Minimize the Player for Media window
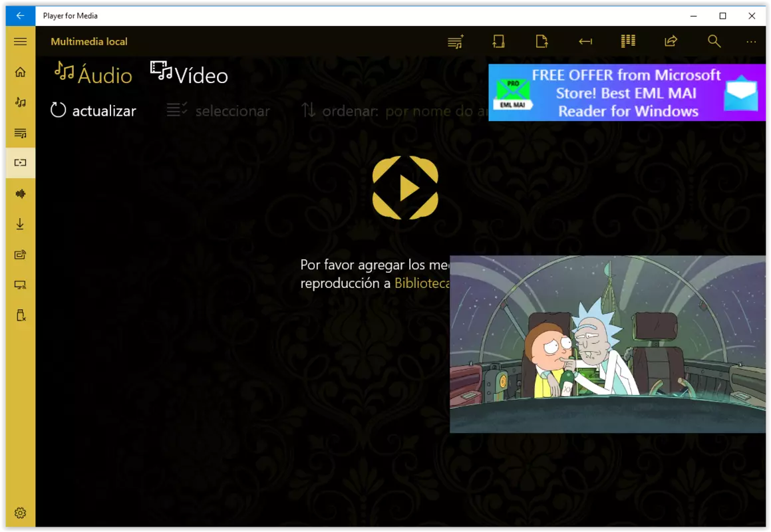Image resolution: width=771 pixels, height=532 pixels. click(693, 16)
